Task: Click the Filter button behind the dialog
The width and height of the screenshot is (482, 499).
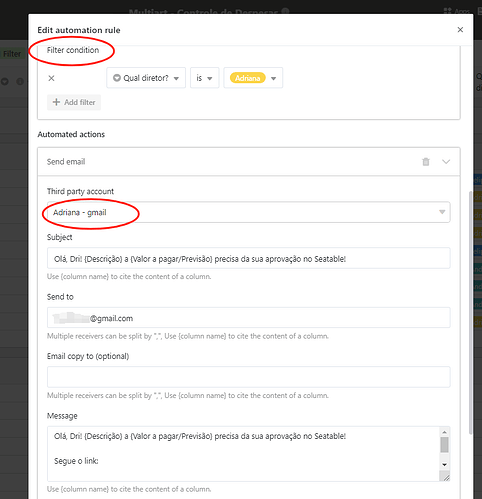Action: (x=12, y=54)
